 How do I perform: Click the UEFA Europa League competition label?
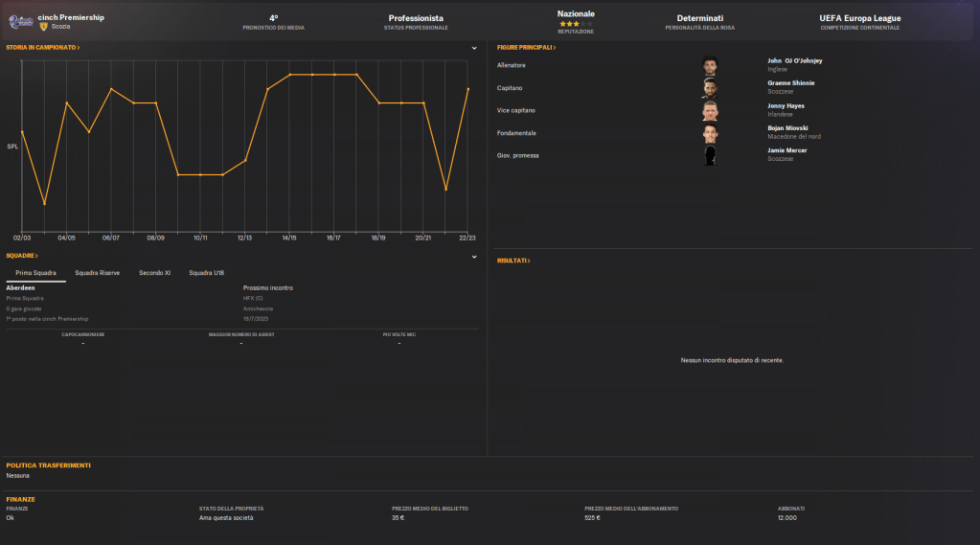click(x=859, y=18)
